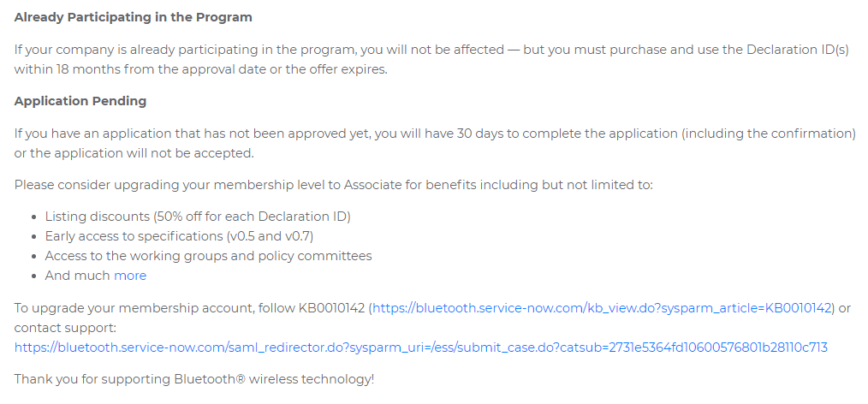
Task: Click the "And much" text in the last bullet
Action: pos(78,276)
